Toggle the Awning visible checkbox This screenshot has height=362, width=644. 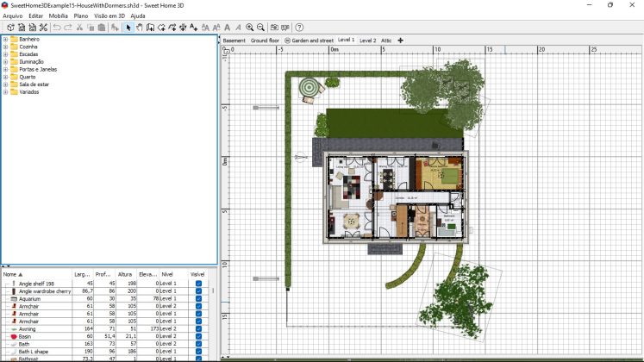(199, 328)
